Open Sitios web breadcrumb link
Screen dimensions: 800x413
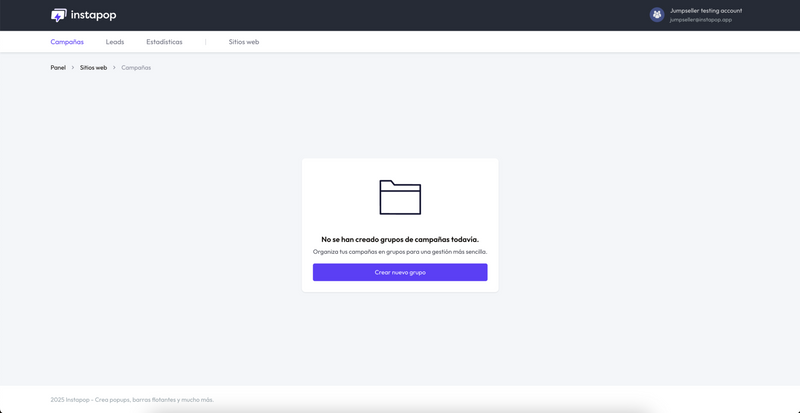tap(93, 67)
